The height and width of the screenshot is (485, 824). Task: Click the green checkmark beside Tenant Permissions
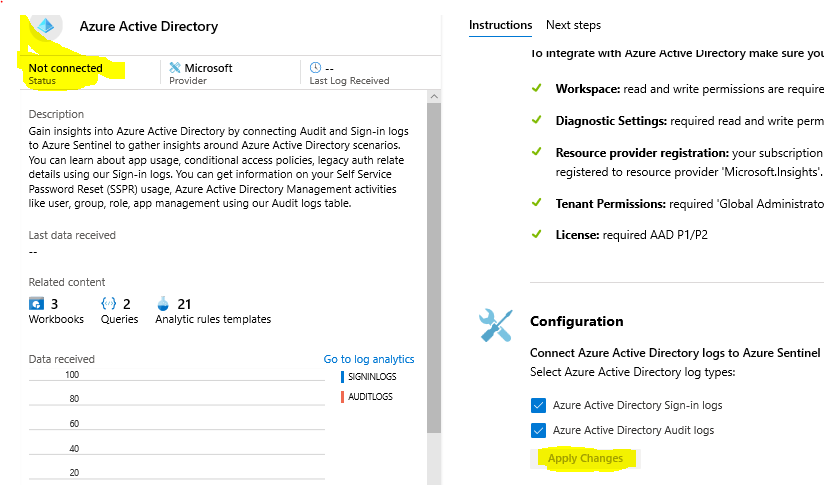(537, 203)
